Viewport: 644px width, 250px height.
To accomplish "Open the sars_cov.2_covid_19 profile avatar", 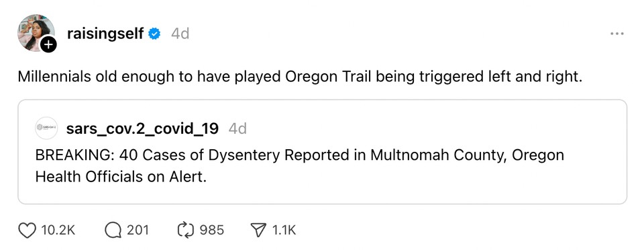I will [x=46, y=128].
